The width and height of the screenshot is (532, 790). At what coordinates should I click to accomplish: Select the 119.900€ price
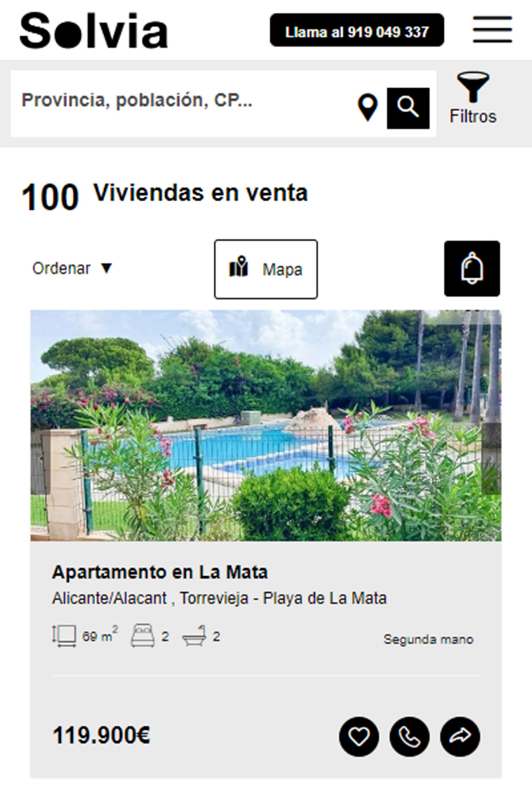[x=102, y=736]
